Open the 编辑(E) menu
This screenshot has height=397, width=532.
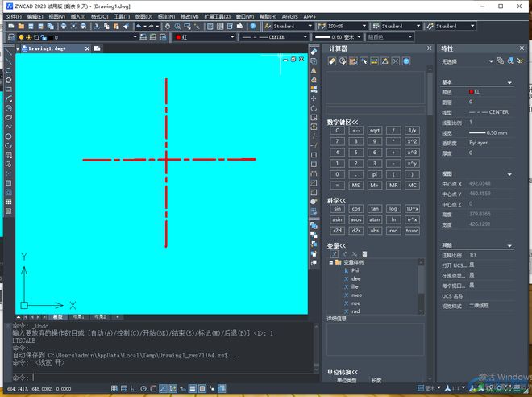[35, 16]
